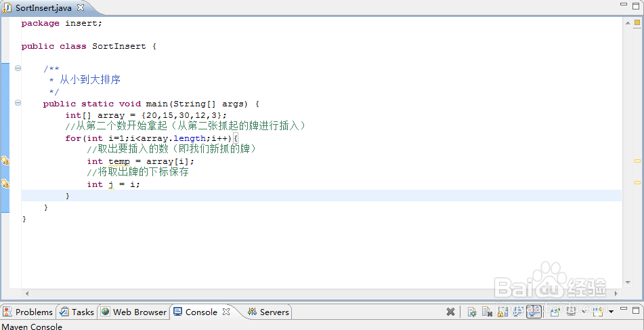Click the 'temp' variable name

(119, 161)
